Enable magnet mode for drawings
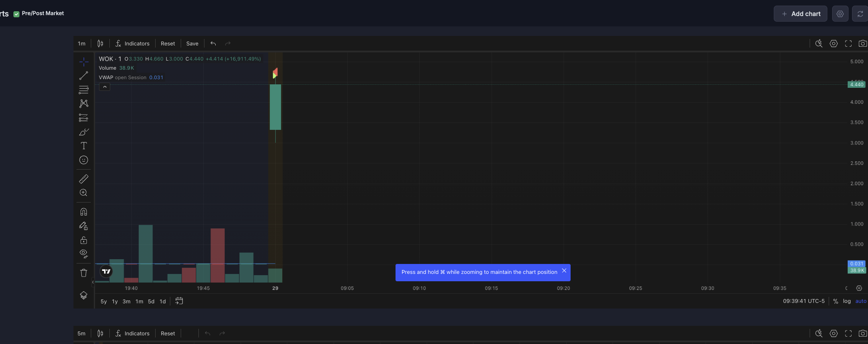868x344 pixels. (83, 212)
